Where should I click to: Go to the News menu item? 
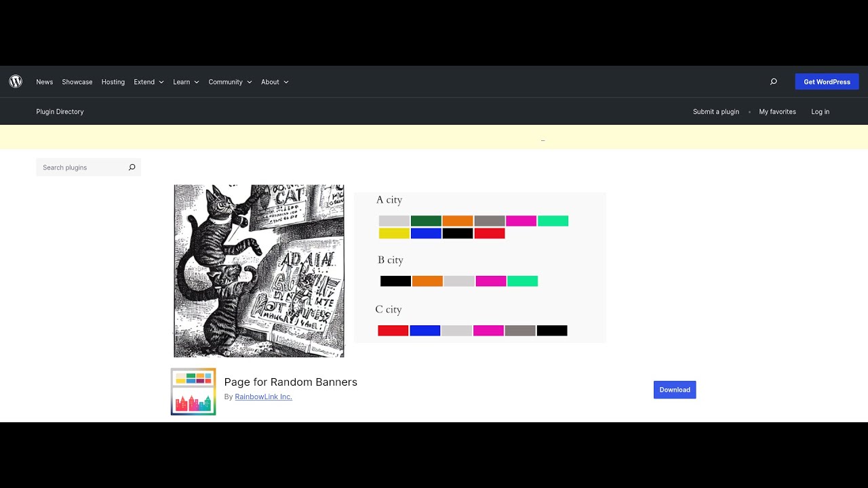click(x=45, y=82)
